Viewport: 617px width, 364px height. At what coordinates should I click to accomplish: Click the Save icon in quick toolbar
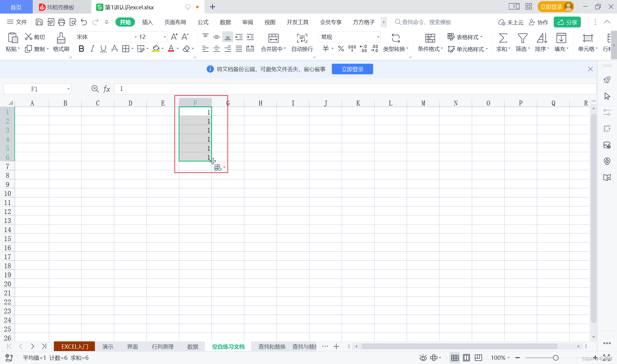pyautogui.click(x=39, y=22)
